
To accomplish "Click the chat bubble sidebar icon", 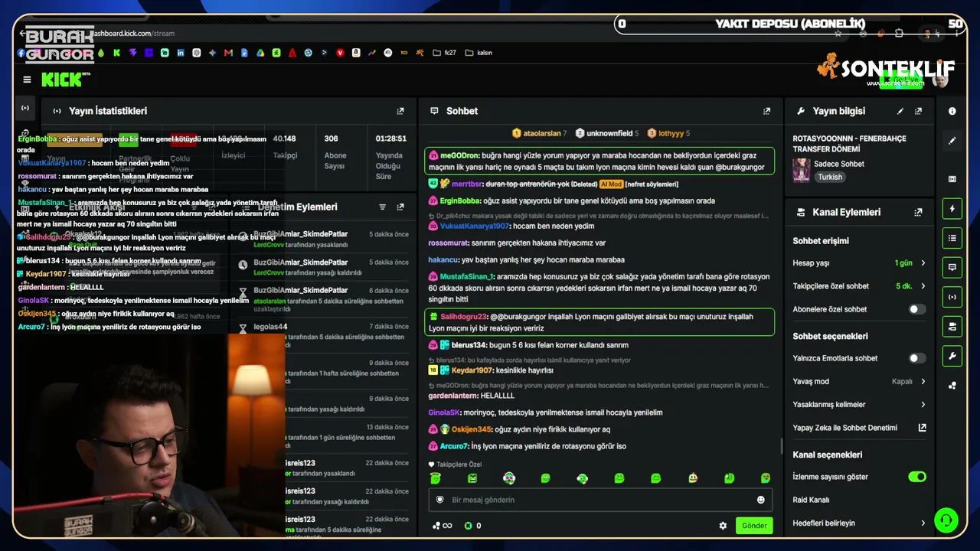I will point(952,268).
